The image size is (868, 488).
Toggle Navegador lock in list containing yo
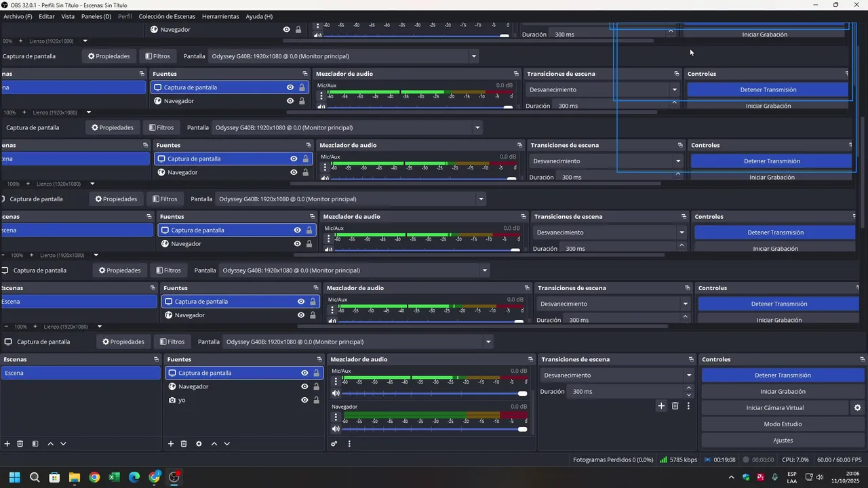click(316, 386)
